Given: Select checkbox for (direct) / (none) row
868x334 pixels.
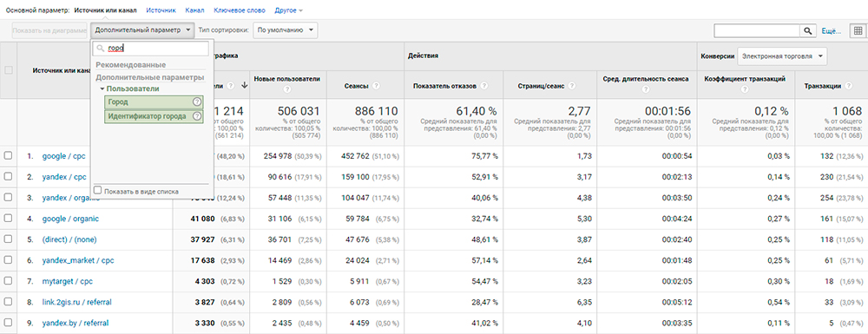Looking at the screenshot, I should (x=9, y=239).
